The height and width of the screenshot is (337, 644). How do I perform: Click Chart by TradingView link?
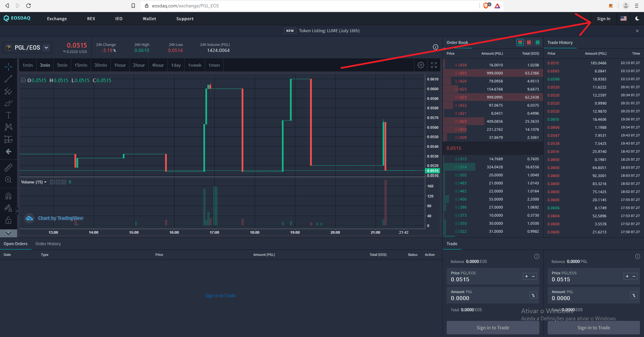[60, 218]
